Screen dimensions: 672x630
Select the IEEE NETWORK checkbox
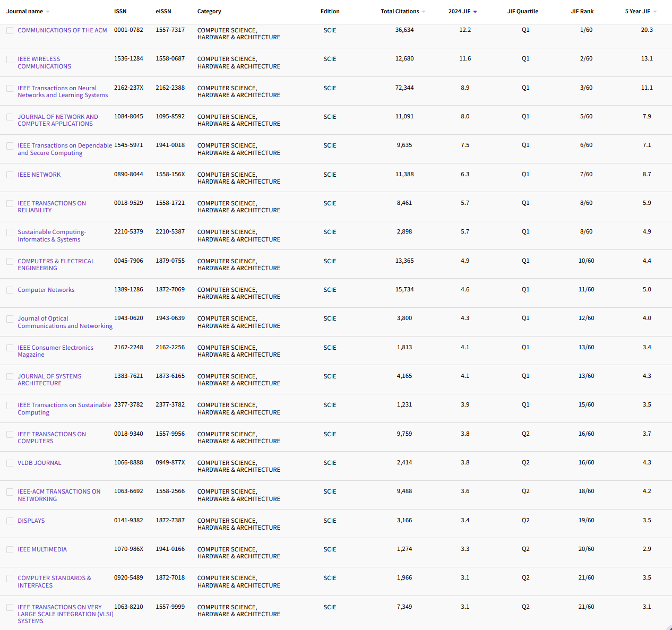10,174
